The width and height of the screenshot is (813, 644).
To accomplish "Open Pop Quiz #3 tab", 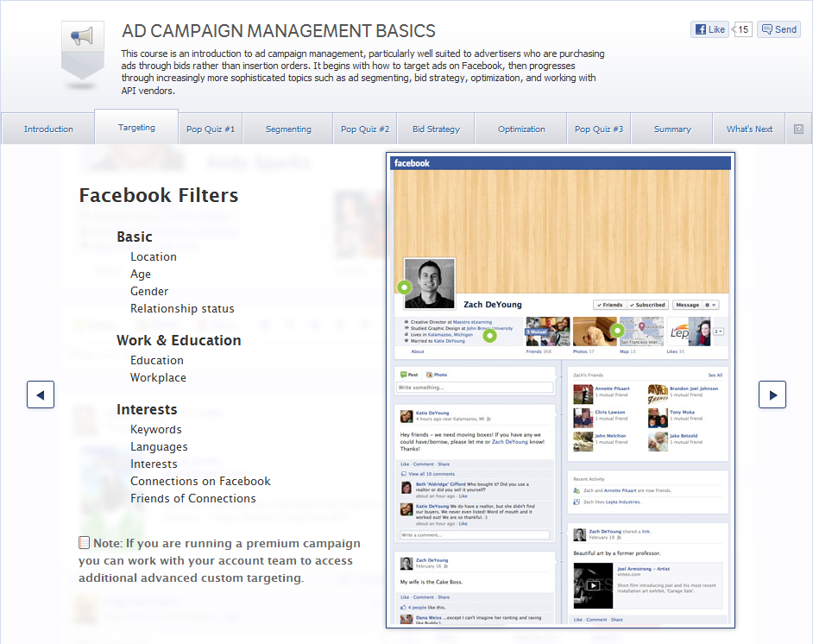I will coord(599,129).
